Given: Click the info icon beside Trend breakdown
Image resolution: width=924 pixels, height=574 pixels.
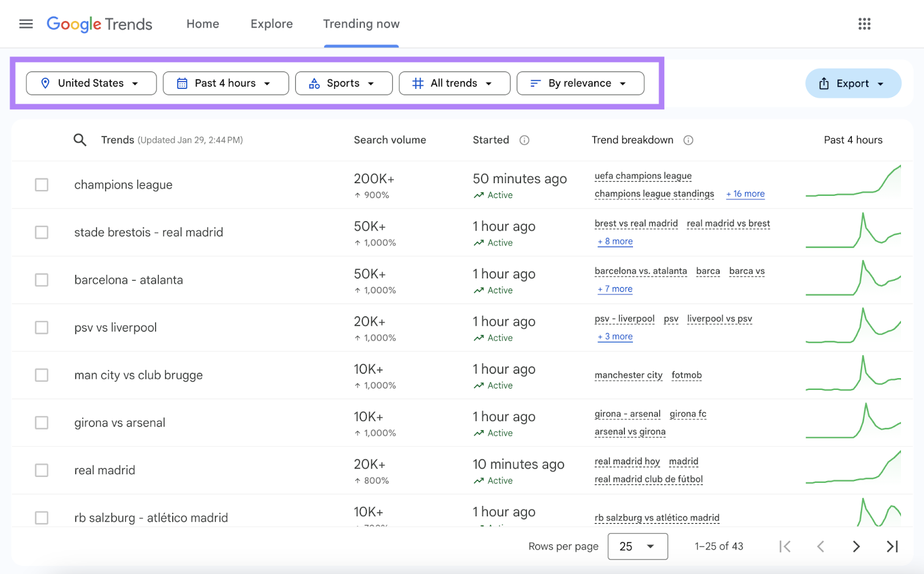Looking at the screenshot, I should pyautogui.click(x=688, y=140).
